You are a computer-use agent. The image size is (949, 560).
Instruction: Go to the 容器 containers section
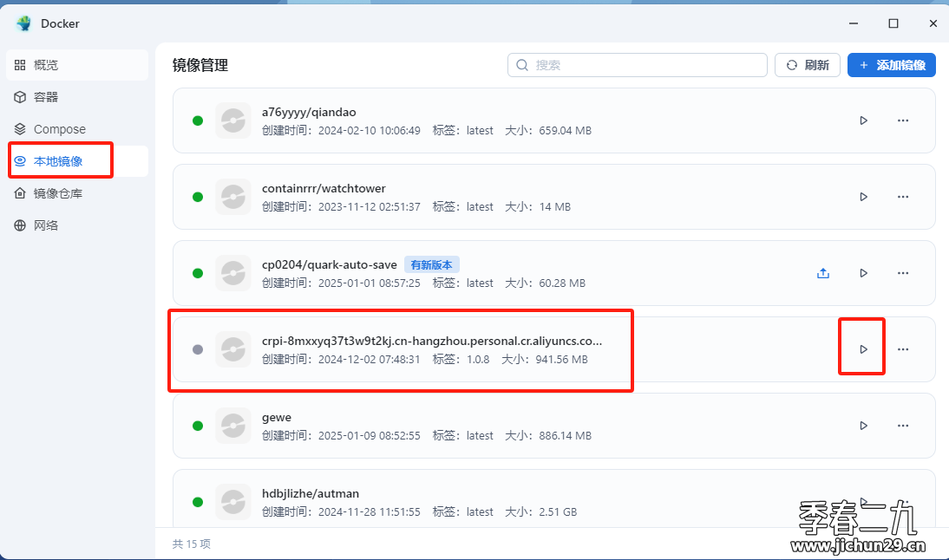[77, 97]
